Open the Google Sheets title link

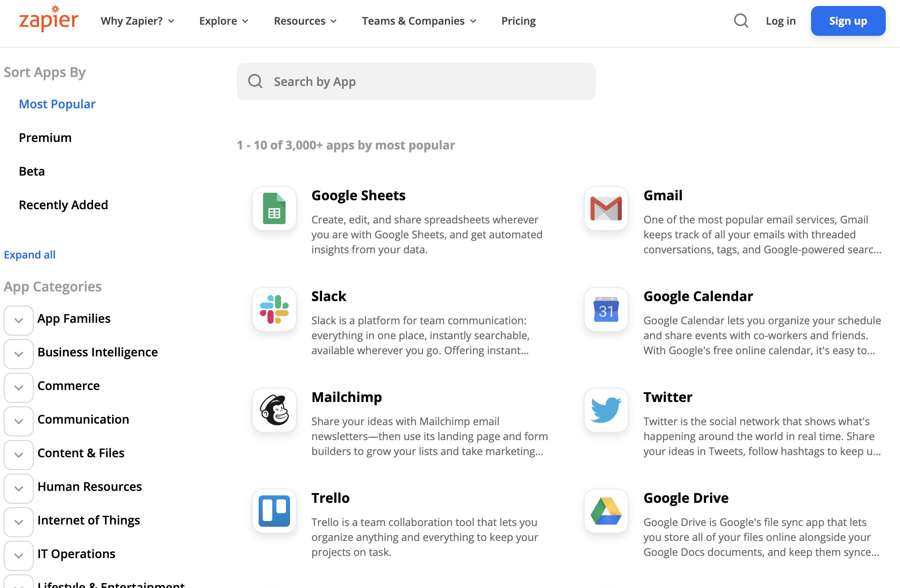pos(358,195)
